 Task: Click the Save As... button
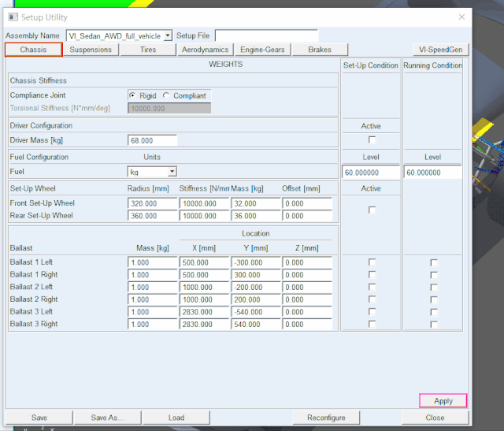coord(107,418)
